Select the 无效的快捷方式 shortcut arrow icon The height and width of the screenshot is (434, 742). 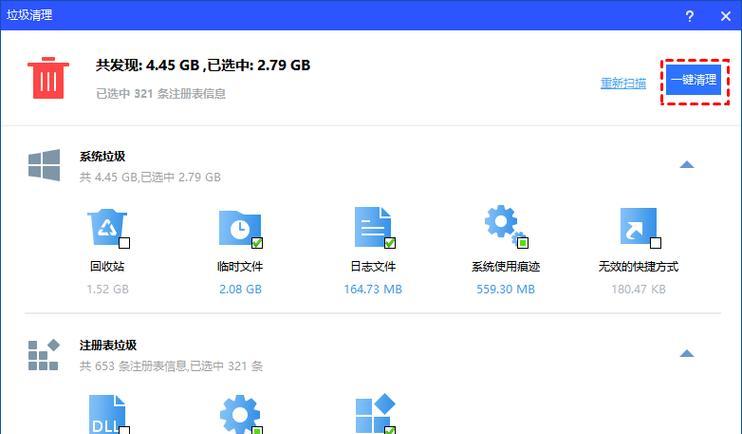(638, 226)
